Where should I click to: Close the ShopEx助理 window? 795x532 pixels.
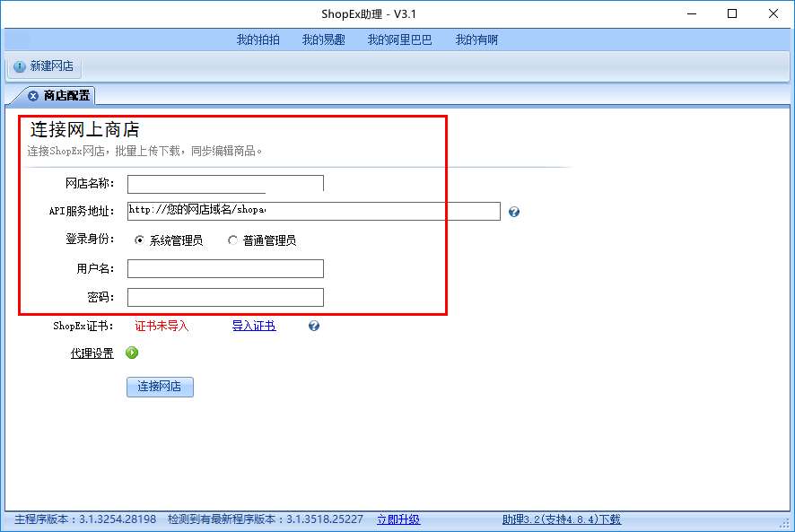(773, 13)
